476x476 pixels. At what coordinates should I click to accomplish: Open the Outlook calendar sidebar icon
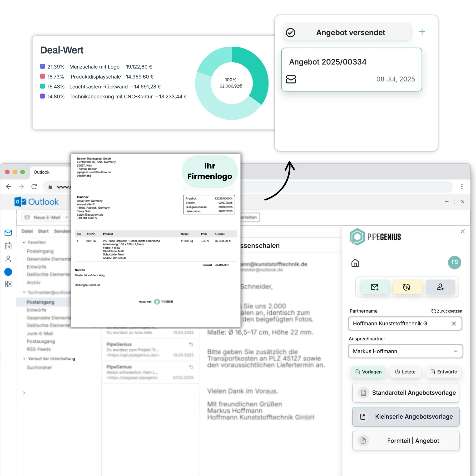[8, 246]
